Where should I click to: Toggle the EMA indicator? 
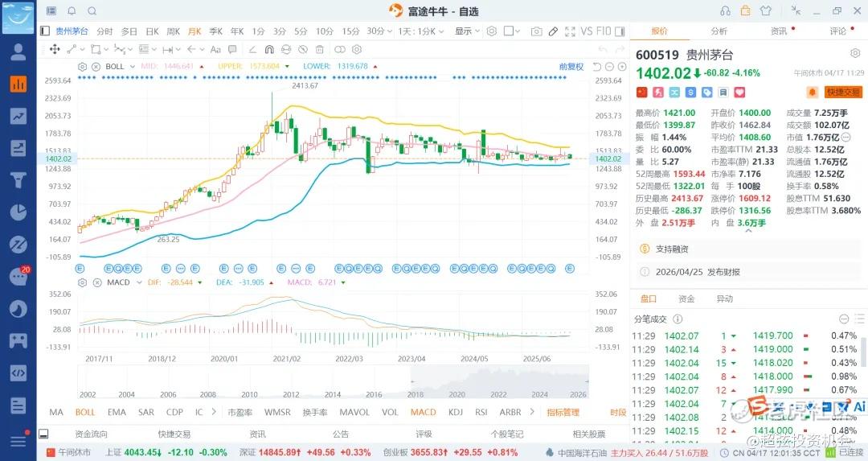click(117, 412)
